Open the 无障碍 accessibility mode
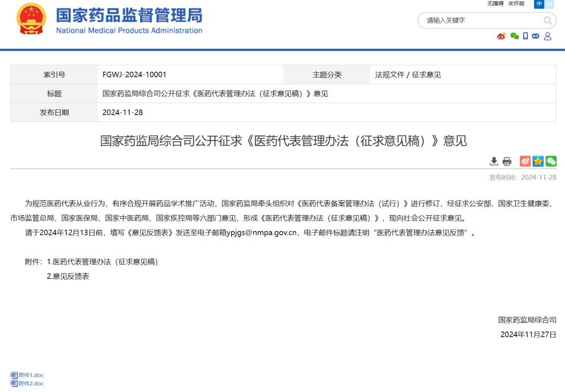Image resolution: width=565 pixels, height=392 pixels. click(x=495, y=4)
